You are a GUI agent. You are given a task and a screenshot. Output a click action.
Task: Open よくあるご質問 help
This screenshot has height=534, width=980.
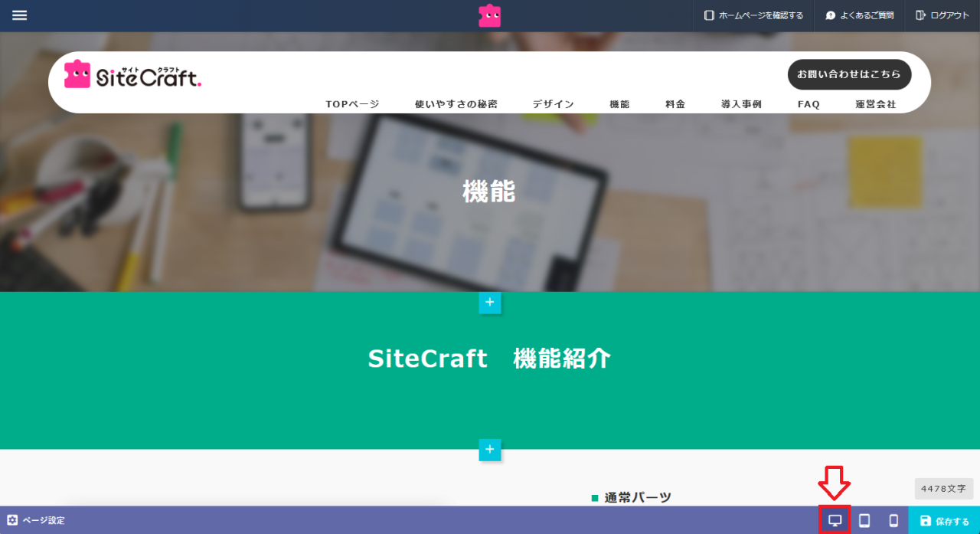[x=859, y=15]
